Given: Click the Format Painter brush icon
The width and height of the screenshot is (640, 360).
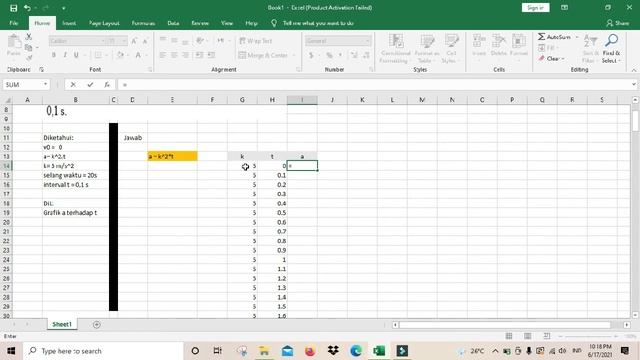Looking at the screenshot, I should pos(29,58).
